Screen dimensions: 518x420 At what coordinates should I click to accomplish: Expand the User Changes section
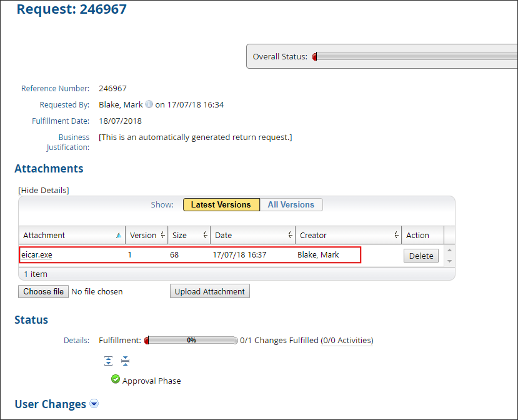[x=94, y=404]
